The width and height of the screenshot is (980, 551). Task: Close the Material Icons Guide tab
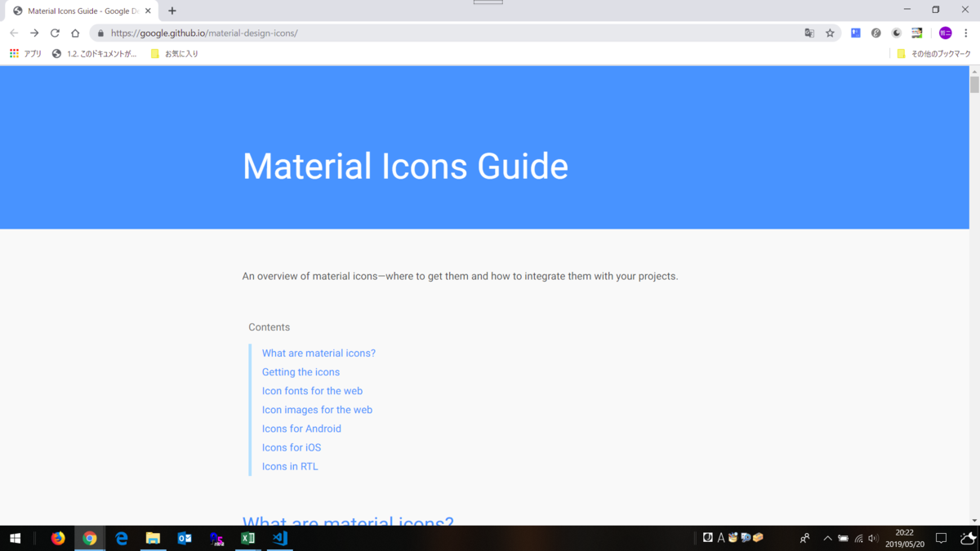148,11
